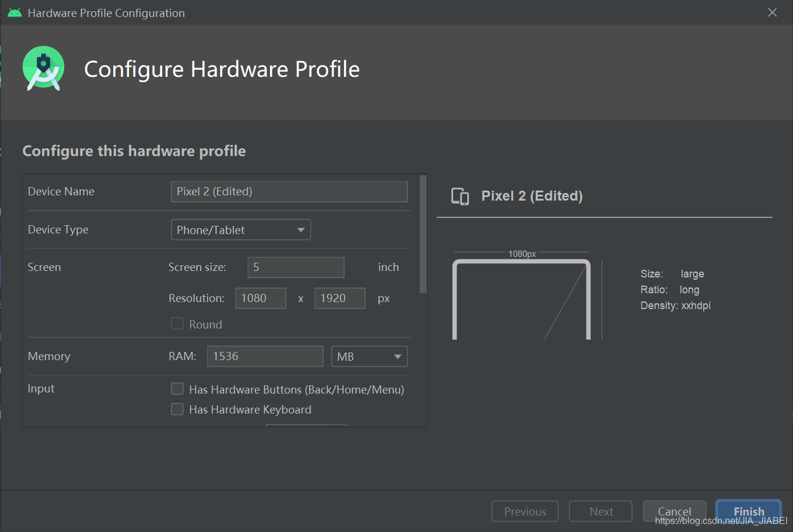Click the Device Name input field
The width and height of the screenshot is (793, 532).
(x=289, y=192)
